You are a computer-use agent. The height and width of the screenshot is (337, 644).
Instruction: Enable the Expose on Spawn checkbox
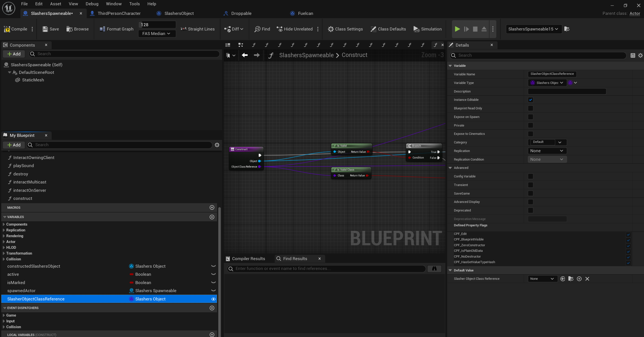coord(531,117)
